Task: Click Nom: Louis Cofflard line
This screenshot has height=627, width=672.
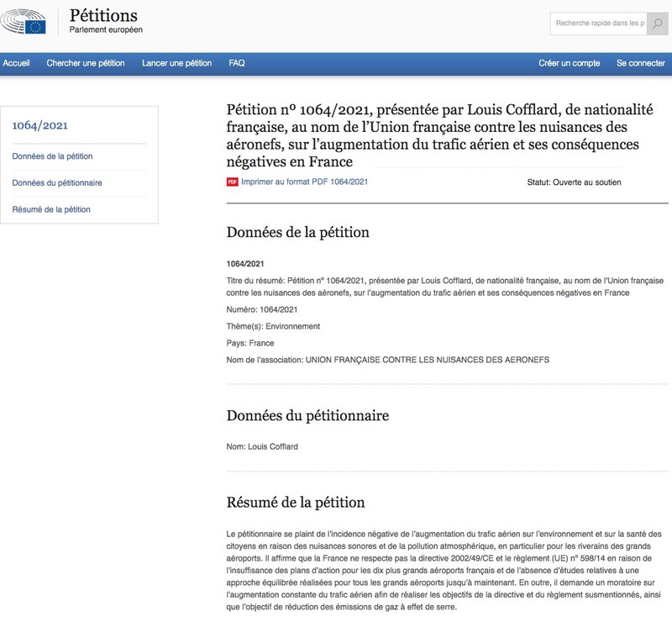Action: pos(262,446)
